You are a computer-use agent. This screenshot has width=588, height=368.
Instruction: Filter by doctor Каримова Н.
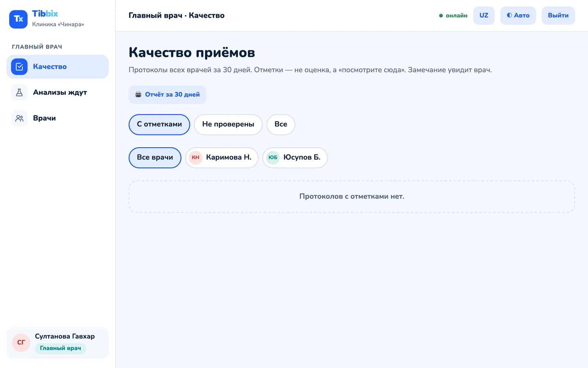pos(222,158)
